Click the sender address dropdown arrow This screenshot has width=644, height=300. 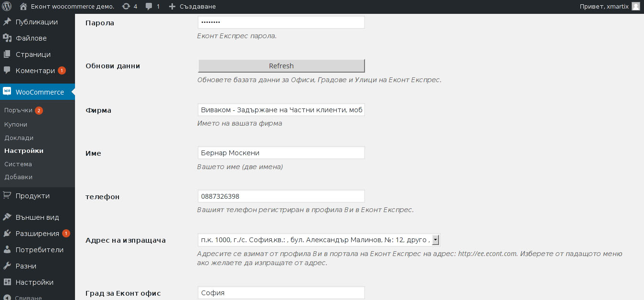(435, 240)
